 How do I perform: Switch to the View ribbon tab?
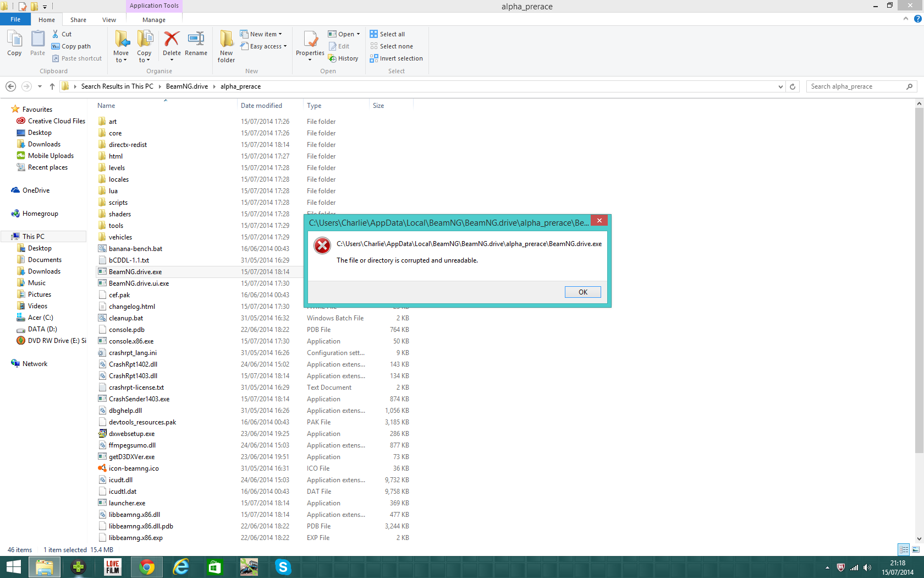coord(109,20)
